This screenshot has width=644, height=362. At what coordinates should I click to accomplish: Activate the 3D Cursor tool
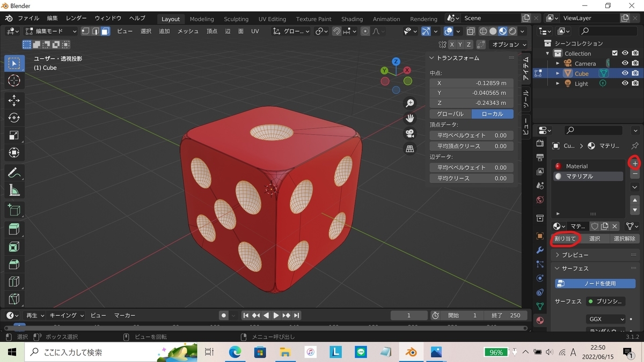point(14,81)
